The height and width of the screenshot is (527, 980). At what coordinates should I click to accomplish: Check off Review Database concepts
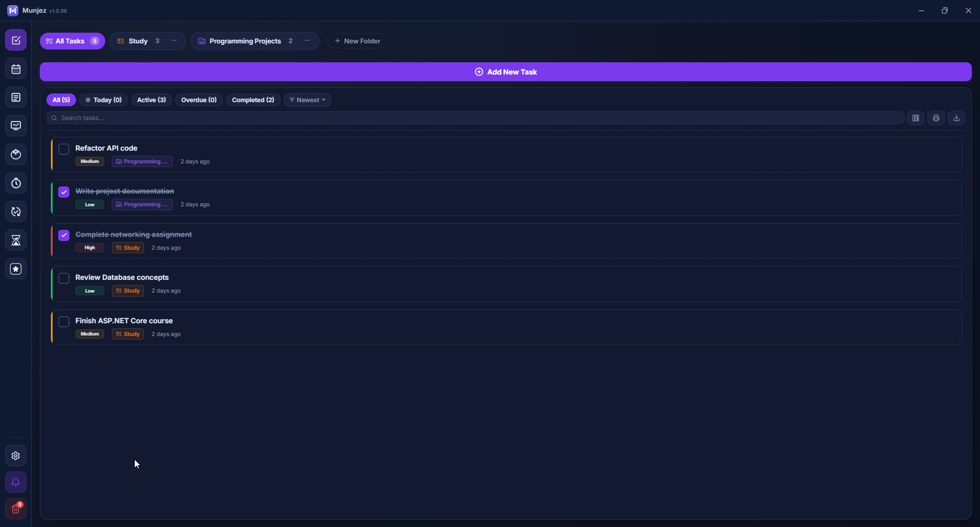(64, 278)
